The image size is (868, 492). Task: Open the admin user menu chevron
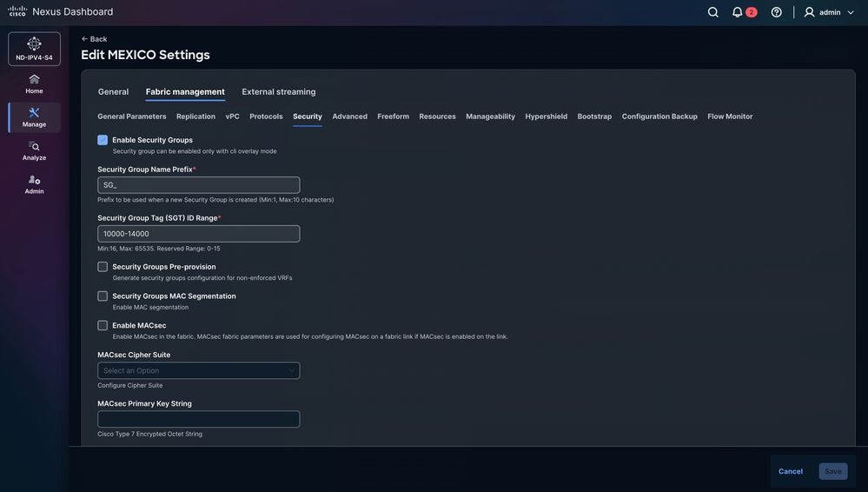851,12
